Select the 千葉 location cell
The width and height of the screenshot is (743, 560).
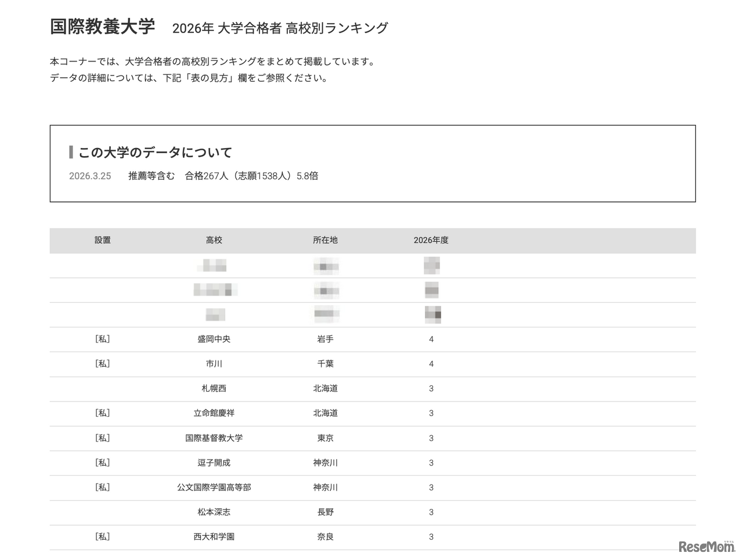click(325, 364)
